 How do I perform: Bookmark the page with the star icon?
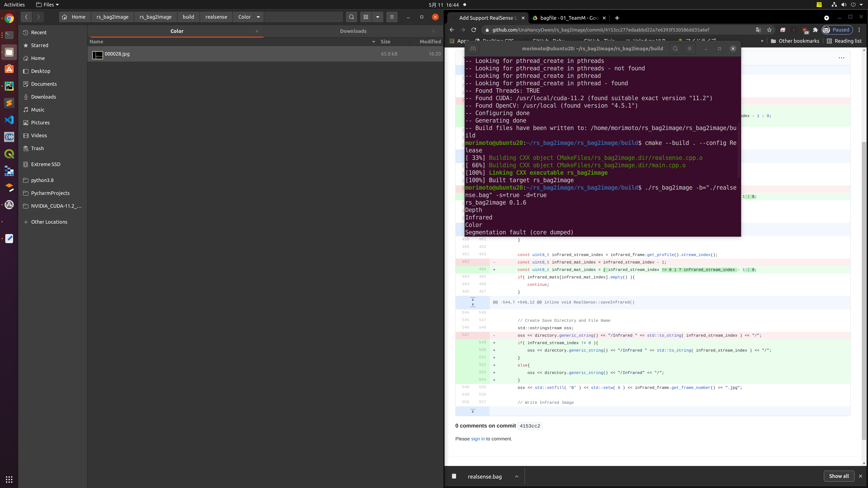point(769,30)
